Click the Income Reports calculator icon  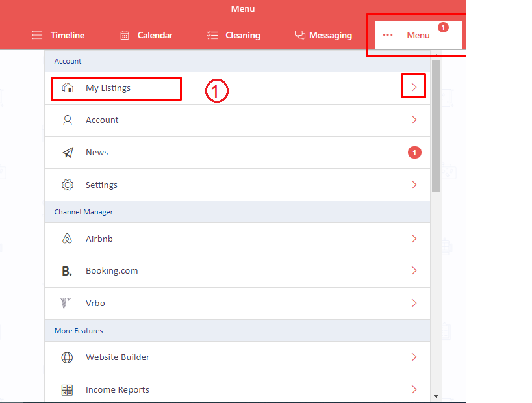[67, 390]
